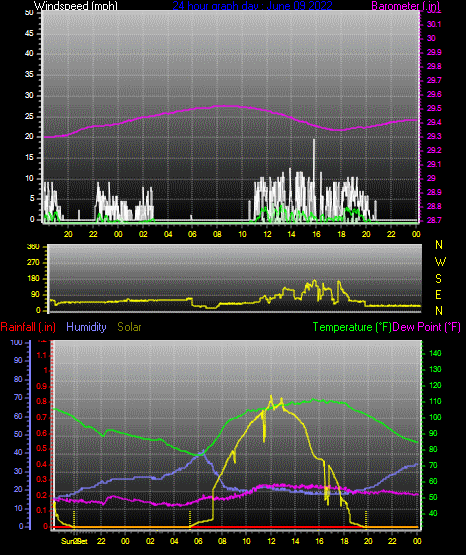Click wind direction scale value 180

pyautogui.click(x=33, y=279)
